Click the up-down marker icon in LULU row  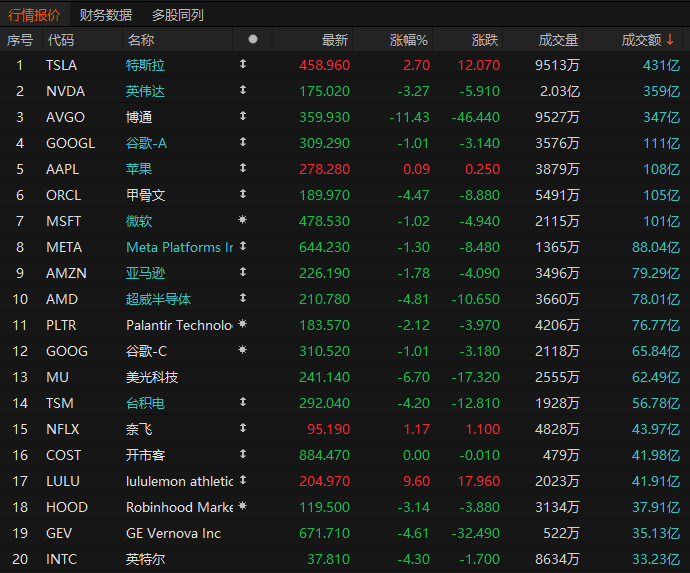click(x=242, y=480)
